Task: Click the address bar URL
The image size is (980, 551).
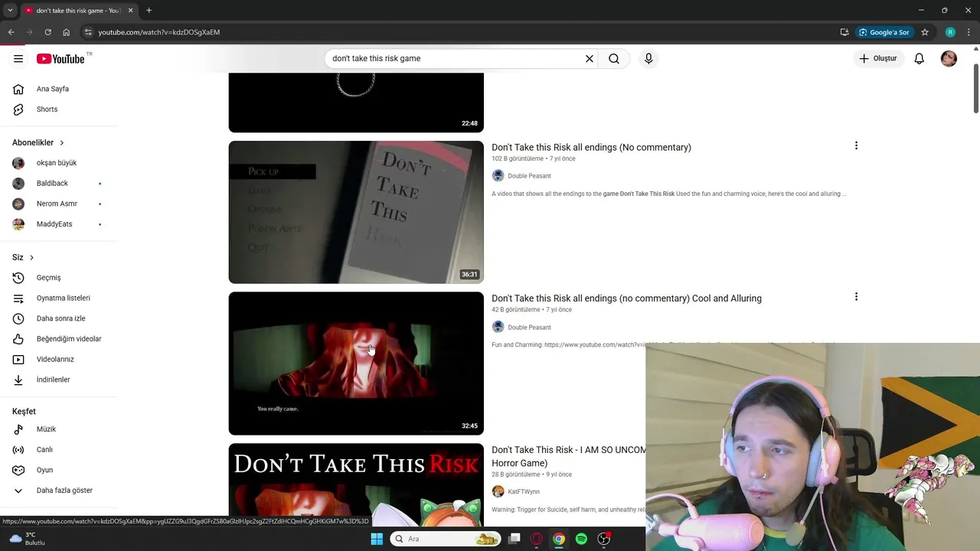Action: coord(158,32)
